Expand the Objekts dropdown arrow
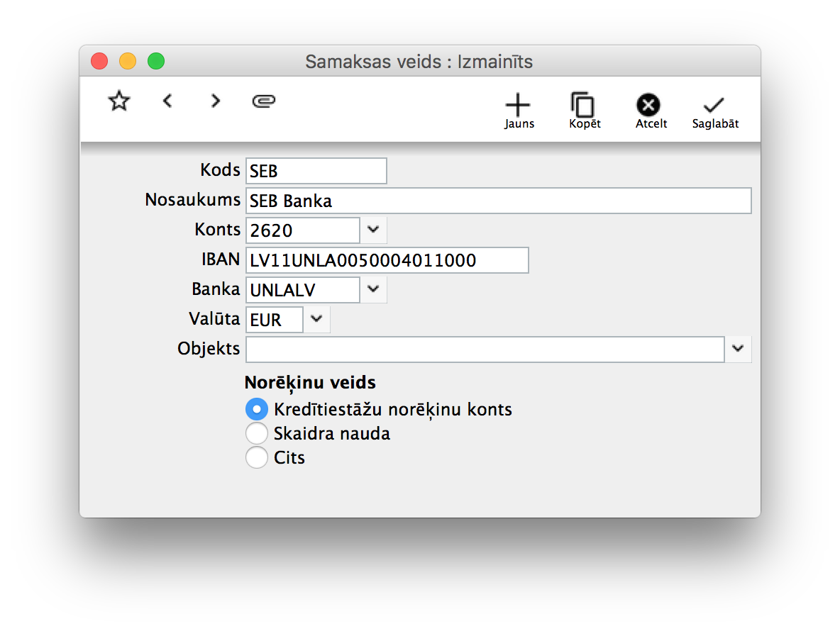Screen dimensions: 840x631 [x=739, y=349]
